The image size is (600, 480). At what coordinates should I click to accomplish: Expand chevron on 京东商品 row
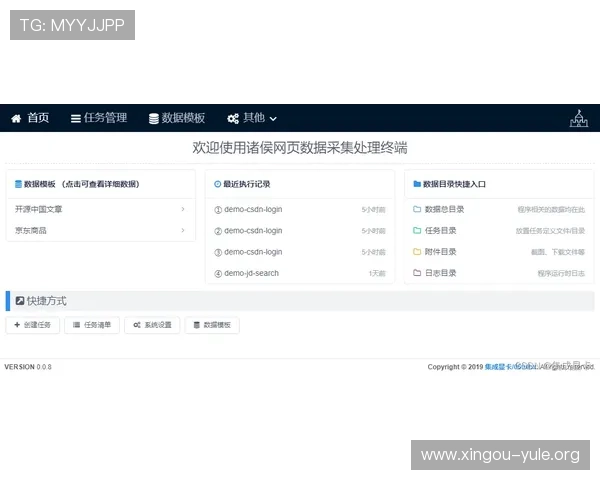tap(183, 230)
